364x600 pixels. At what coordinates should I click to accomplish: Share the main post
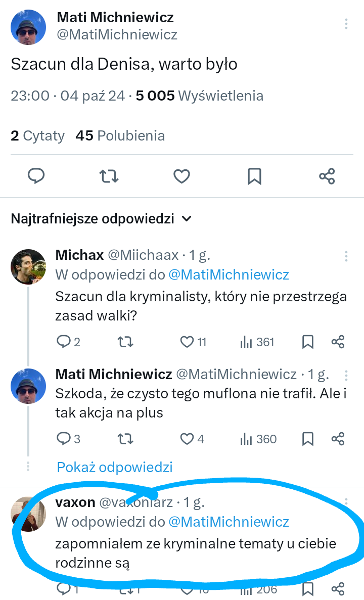[327, 176]
